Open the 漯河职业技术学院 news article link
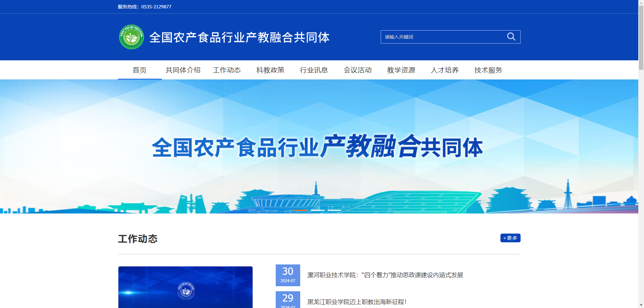This screenshot has height=308, width=644. click(385, 275)
